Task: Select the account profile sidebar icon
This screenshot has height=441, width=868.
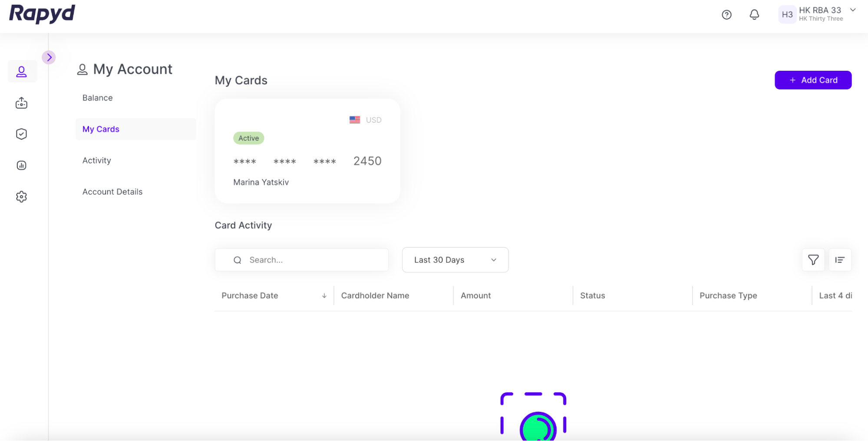Action: pos(22,72)
